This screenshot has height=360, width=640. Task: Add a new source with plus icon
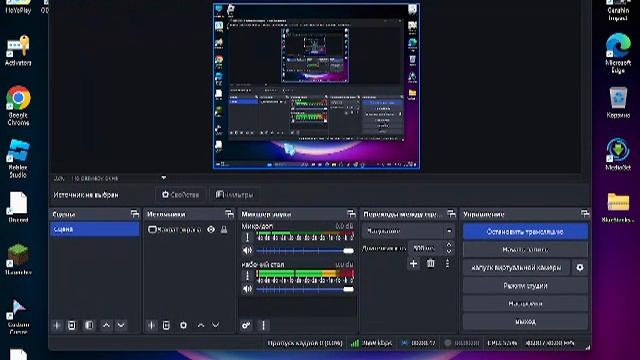[x=151, y=325]
